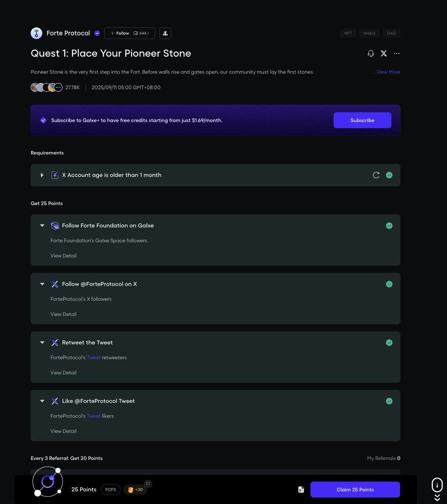Collapse the Follow @ForteProtocol on X task

pos(42,284)
